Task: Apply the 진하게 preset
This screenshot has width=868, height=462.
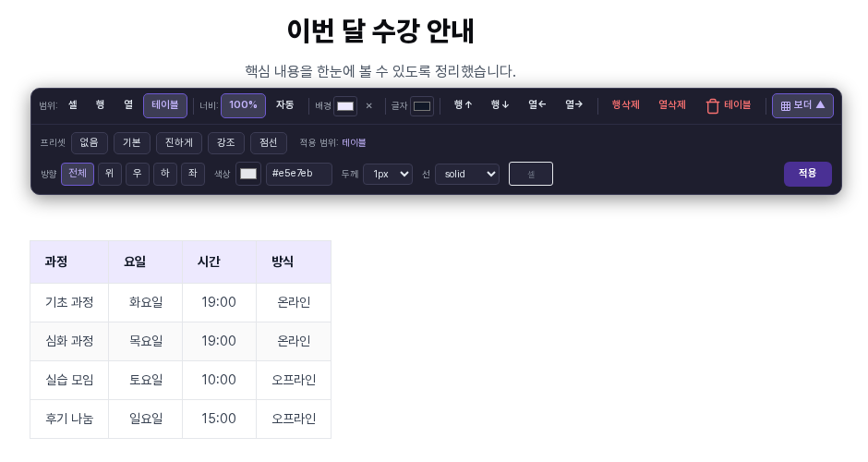Action: coord(179,143)
